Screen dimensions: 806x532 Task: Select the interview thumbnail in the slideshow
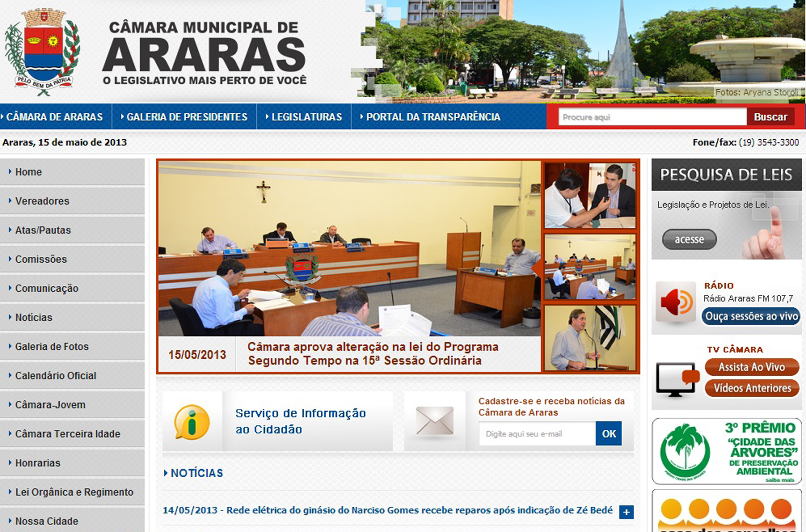[x=589, y=196]
